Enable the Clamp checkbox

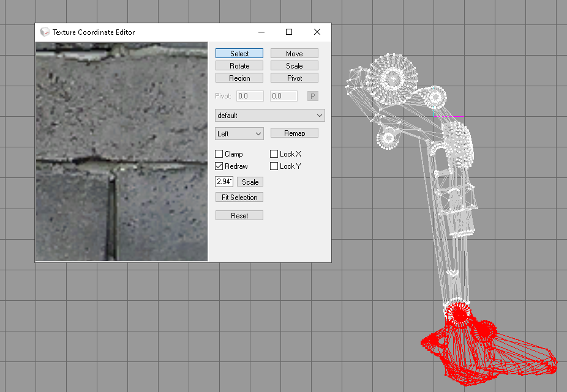click(x=219, y=154)
